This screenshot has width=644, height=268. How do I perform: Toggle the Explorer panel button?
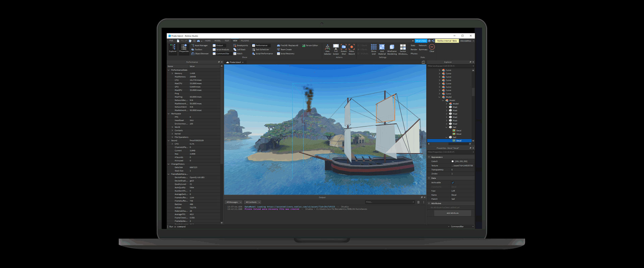[x=173, y=48]
